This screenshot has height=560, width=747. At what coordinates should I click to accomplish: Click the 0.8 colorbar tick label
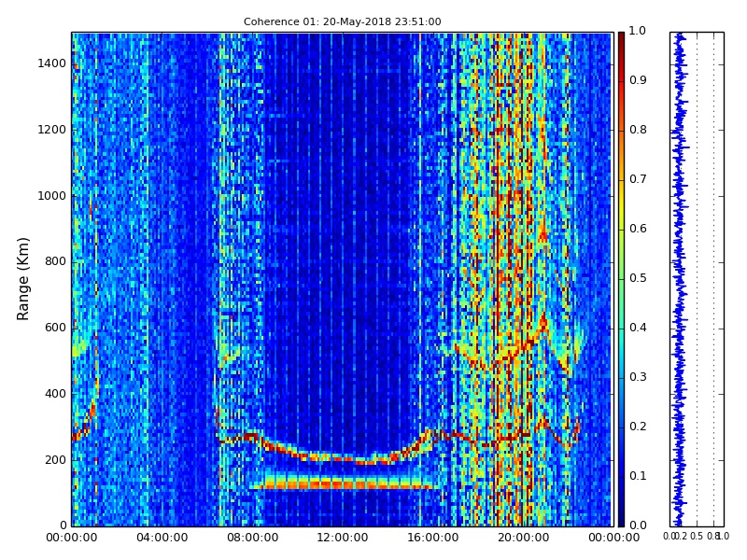click(x=638, y=130)
